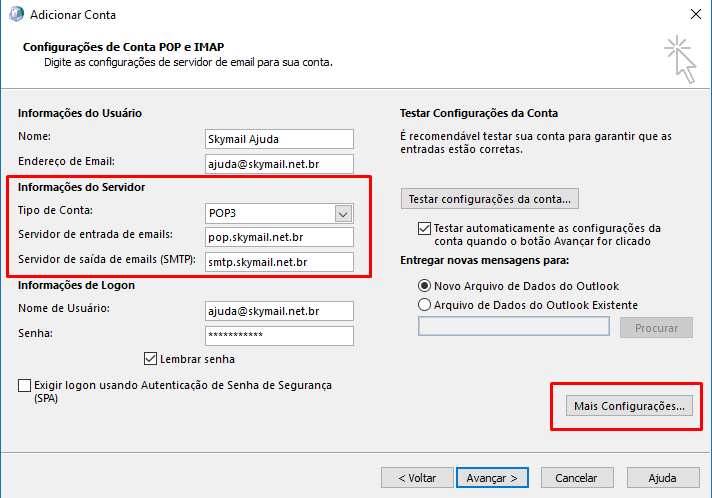Screen dimensions: 712x498
Task: Open the Tipo de Conta dropdown arrow
Action: tap(343, 213)
